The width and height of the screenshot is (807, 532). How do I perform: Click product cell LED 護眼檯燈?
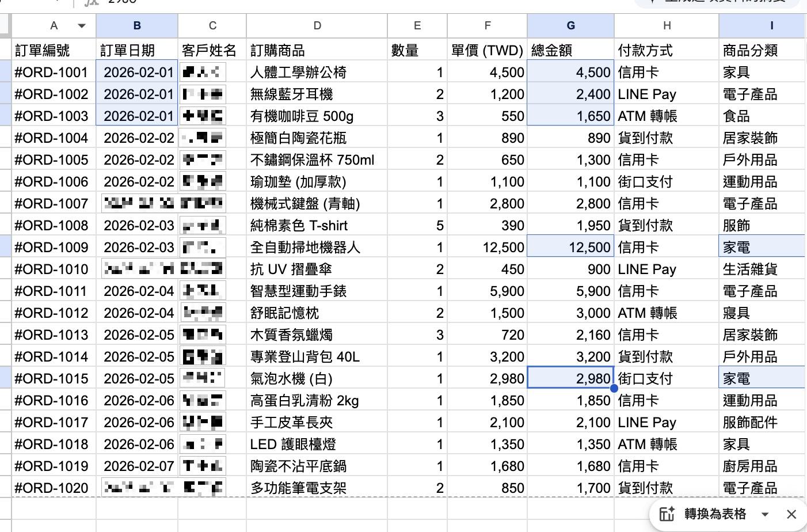pos(317,444)
